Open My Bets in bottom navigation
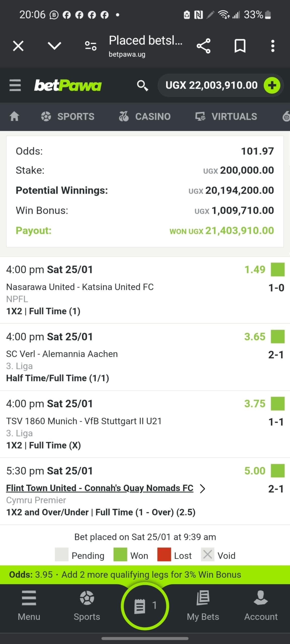The width and height of the screenshot is (290, 644). [203, 606]
